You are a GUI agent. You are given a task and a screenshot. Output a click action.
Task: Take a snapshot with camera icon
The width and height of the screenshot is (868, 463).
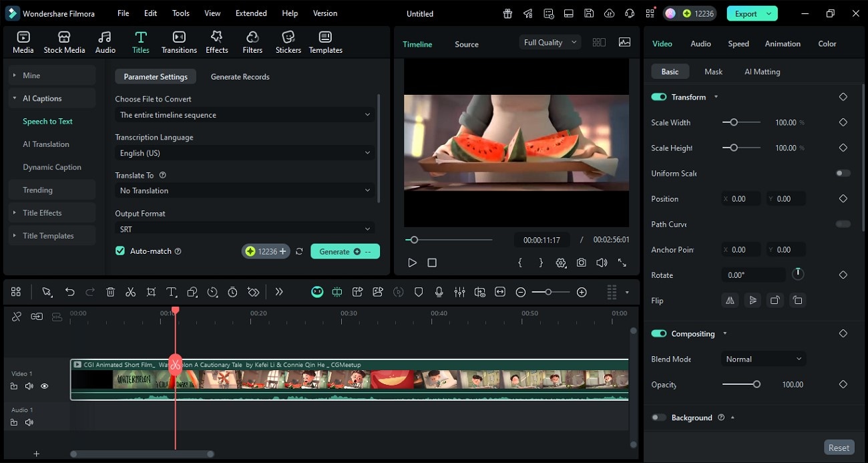582,263
